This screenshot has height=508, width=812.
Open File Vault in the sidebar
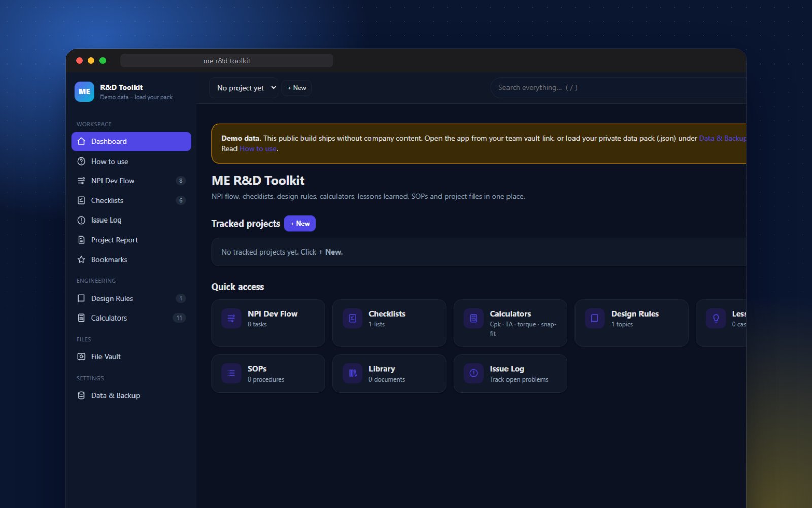point(131,357)
